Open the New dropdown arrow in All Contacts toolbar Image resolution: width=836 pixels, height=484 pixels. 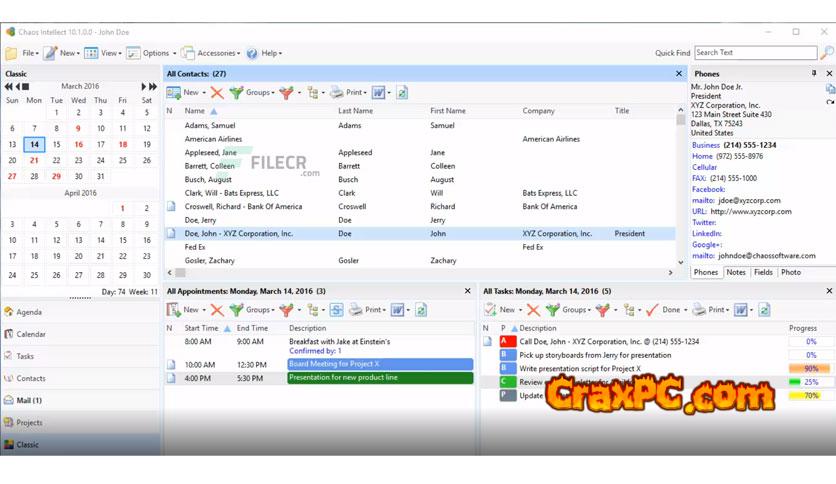204,93
